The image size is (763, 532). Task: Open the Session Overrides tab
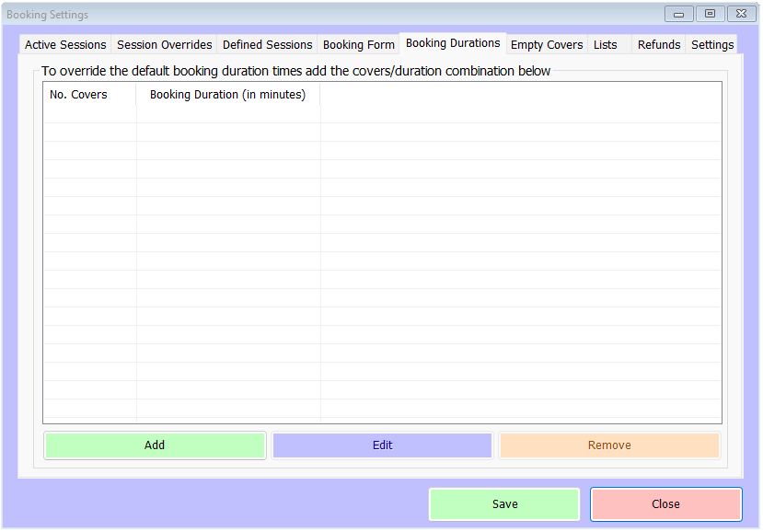pos(165,44)
